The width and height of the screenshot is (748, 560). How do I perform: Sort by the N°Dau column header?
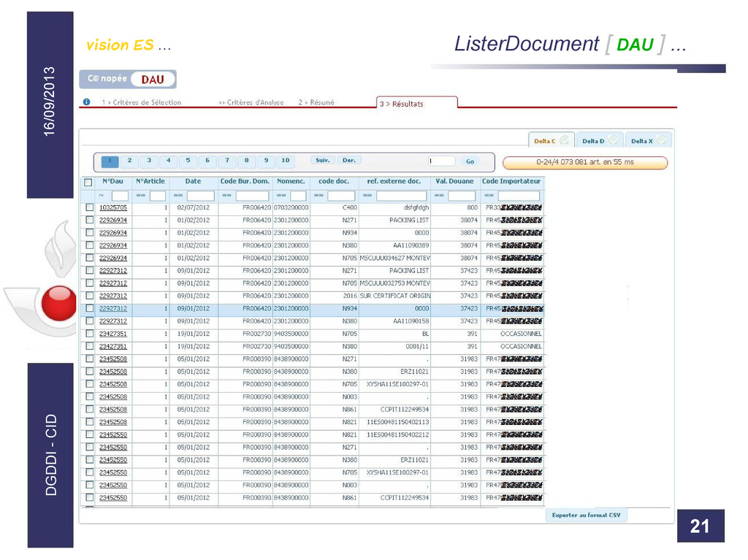pos(112,181)
